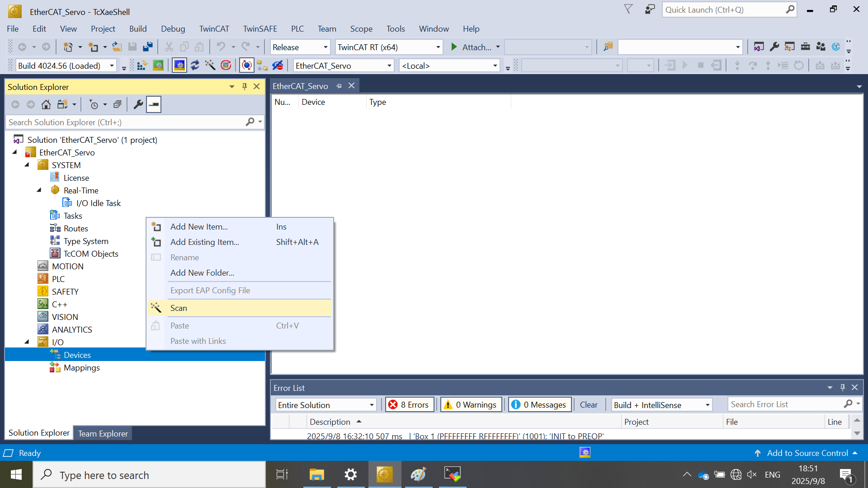Collapse the Real-Time tree node

point(39,191)
